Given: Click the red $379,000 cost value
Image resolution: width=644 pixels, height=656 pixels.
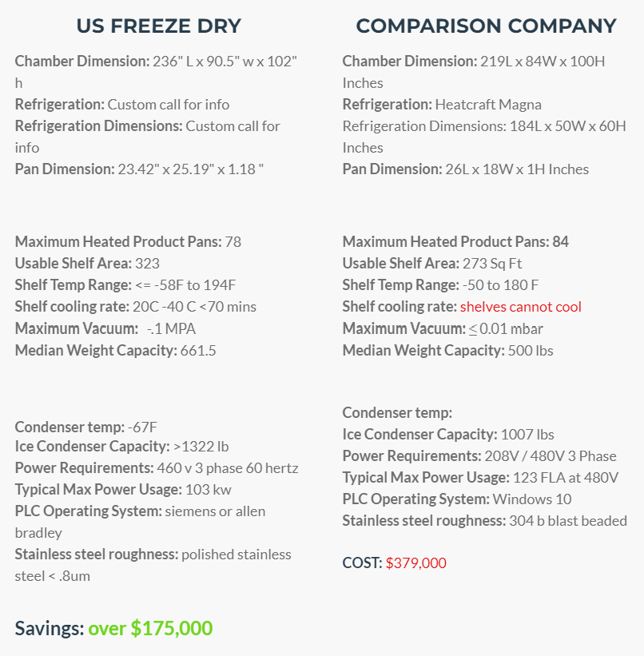Looking at the screenshot, I should tap(416, 563).
